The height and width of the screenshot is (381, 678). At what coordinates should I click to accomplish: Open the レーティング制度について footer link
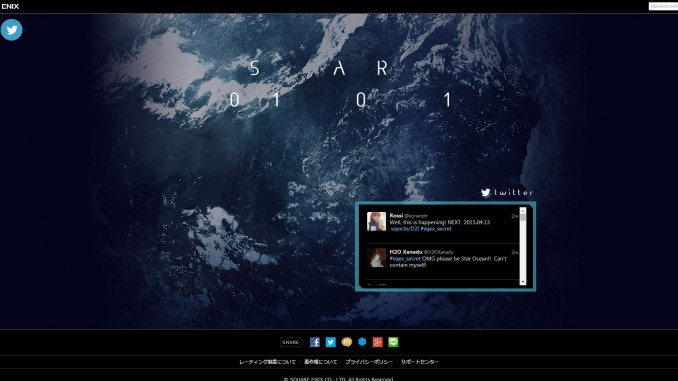(267, 362)
